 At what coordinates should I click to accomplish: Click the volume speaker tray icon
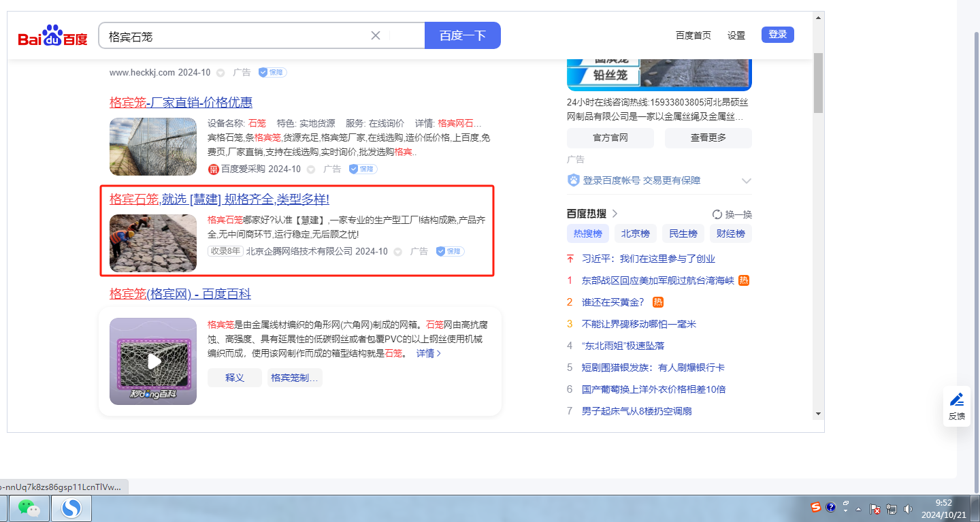pos(908,508)
